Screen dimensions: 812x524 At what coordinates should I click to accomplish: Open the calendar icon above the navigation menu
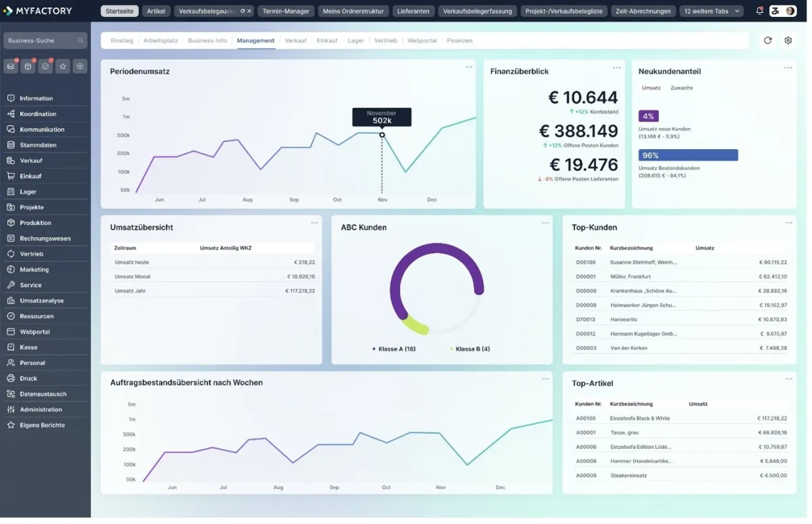point(28,66)
